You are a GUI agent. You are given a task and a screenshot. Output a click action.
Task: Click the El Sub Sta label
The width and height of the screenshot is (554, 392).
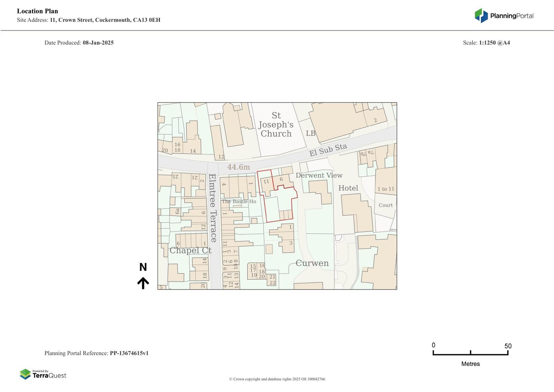pos(328,150)
